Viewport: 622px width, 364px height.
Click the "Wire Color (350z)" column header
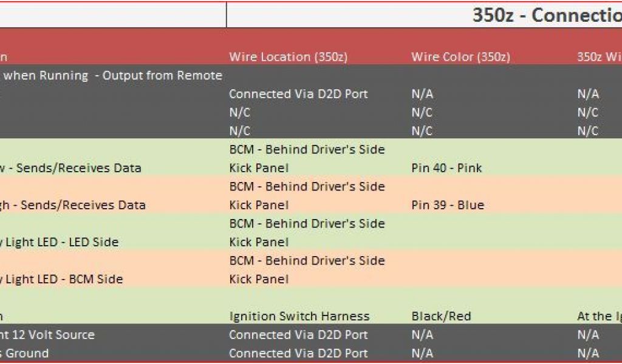[x=460, y=57]
